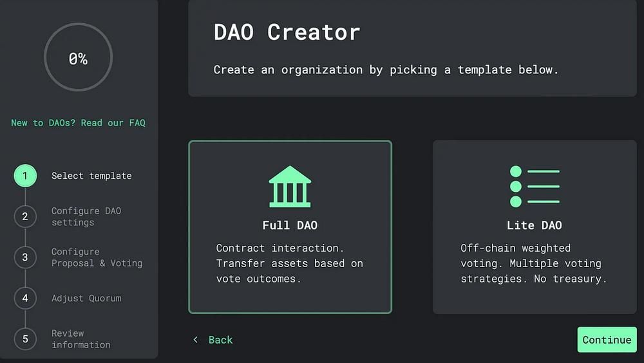
Task: Go to Configure Proposal & Voting step
Action: 97,257
